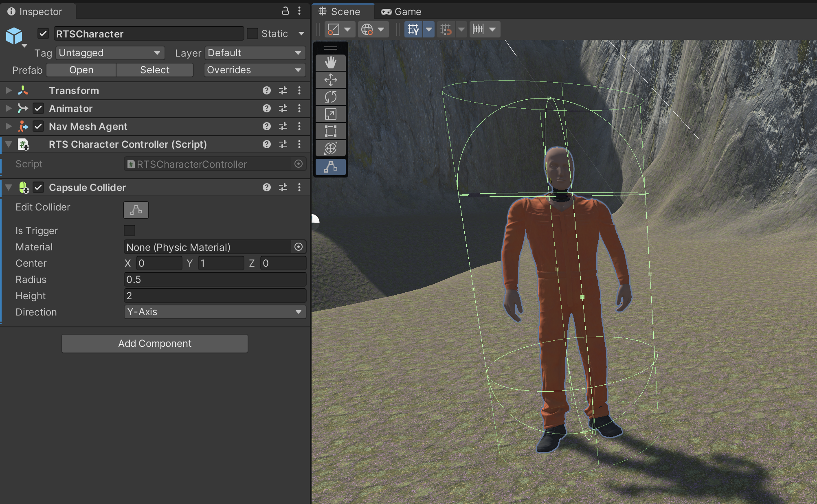Toggle the Static checkbox
This screenshot has width=817, height=504.
(x=253, y=33)
